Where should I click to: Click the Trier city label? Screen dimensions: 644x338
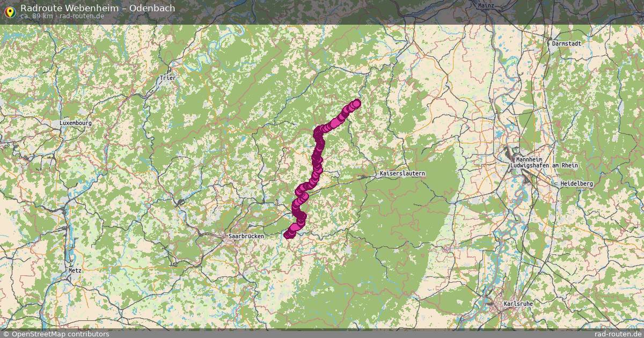[168, 78]
